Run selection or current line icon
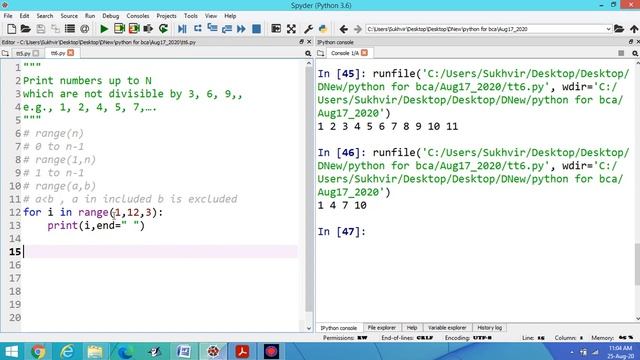 [148, 29]
